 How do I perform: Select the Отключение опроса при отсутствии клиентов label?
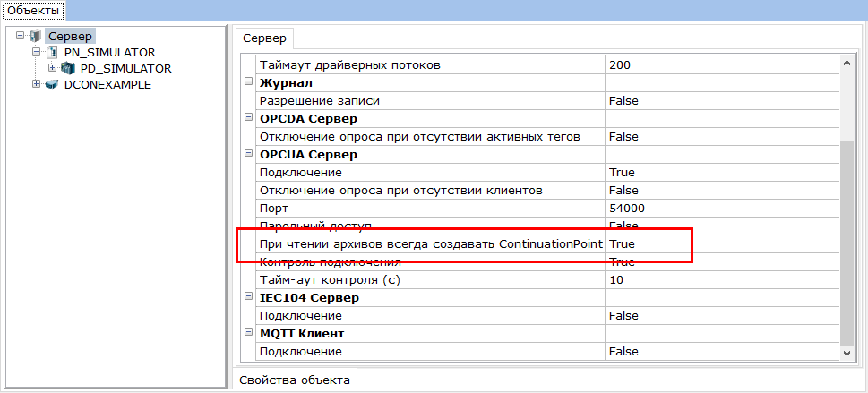click(400, 191)
